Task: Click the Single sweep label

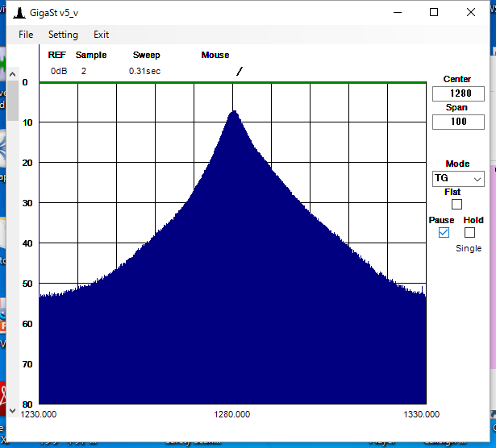Action: [469, 248]
